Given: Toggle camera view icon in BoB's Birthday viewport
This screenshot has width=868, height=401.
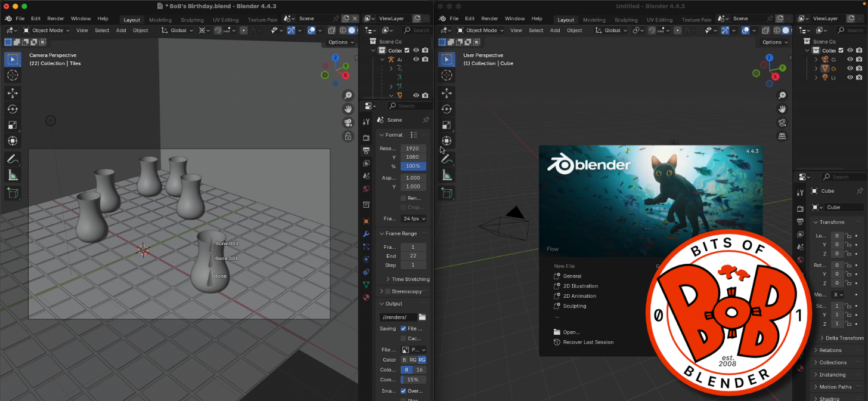Looking at the screenshot, I should point(348,123).
